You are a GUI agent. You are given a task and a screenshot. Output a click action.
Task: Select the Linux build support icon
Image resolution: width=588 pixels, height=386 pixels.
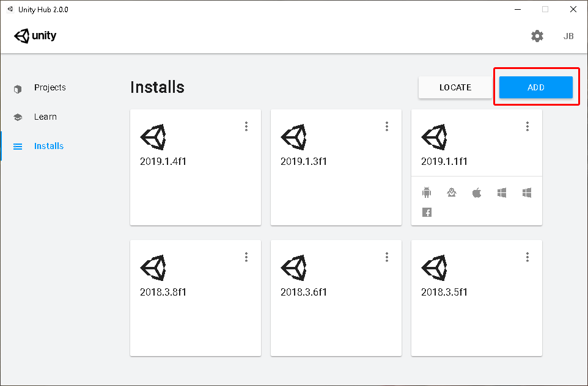coord(452,192)
